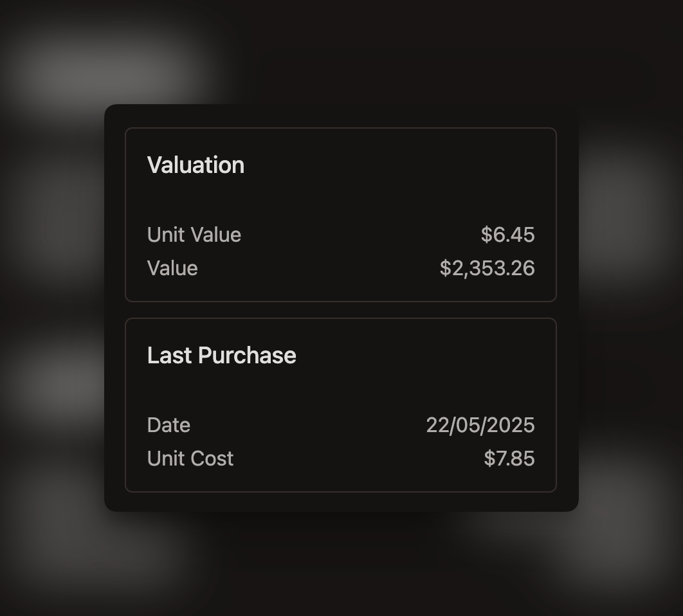
Task: Select the $2,353.26 total value figure
Action: [x=487, y=268]
